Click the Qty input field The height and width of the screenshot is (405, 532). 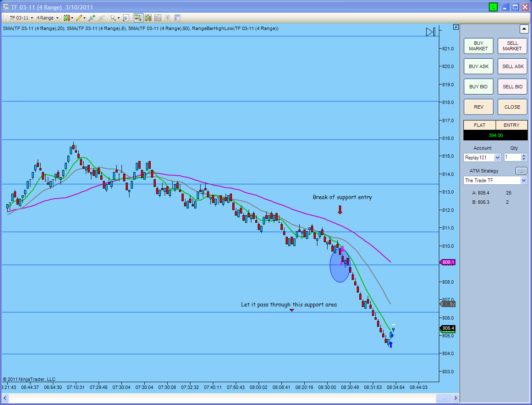[x=513, y=157]
